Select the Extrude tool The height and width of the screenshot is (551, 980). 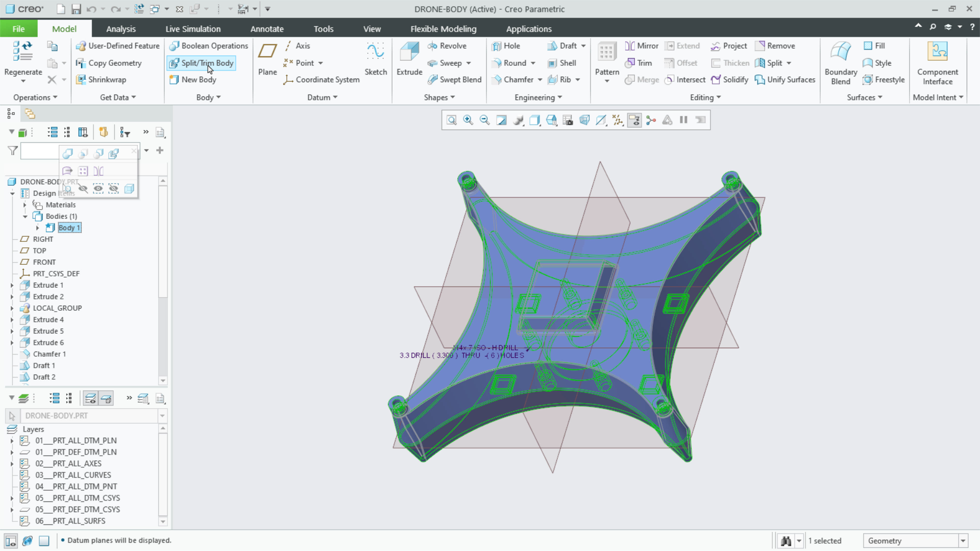point(409,57)
